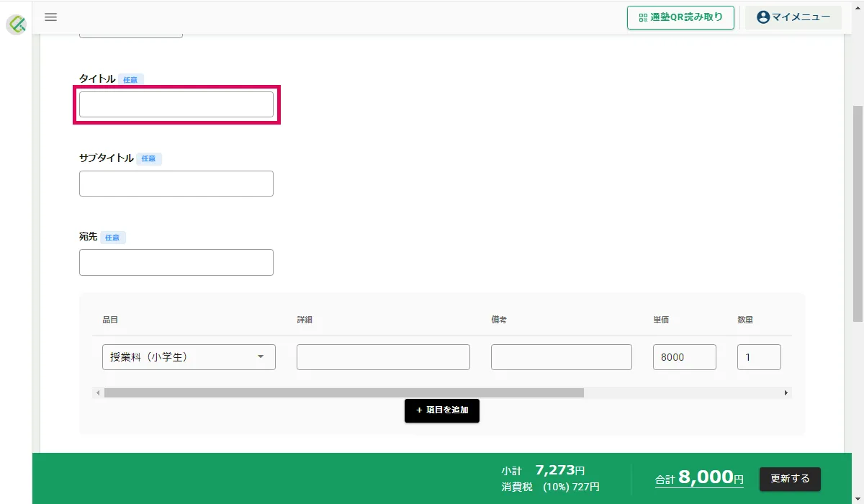The height and width of the screenshot is (504, 864).
Task: Focus the タイトル input field
Action: pyautogui.click(x=176, y=104)
